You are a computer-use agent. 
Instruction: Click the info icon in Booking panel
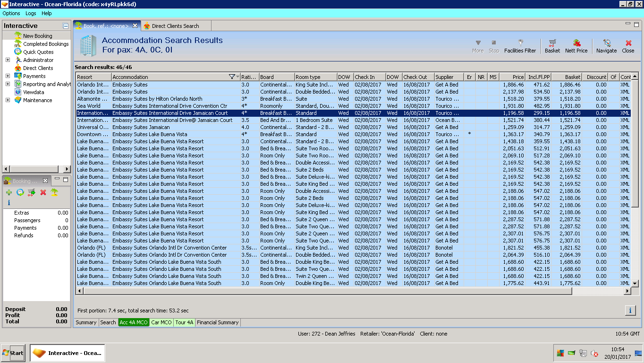point(9,203)
